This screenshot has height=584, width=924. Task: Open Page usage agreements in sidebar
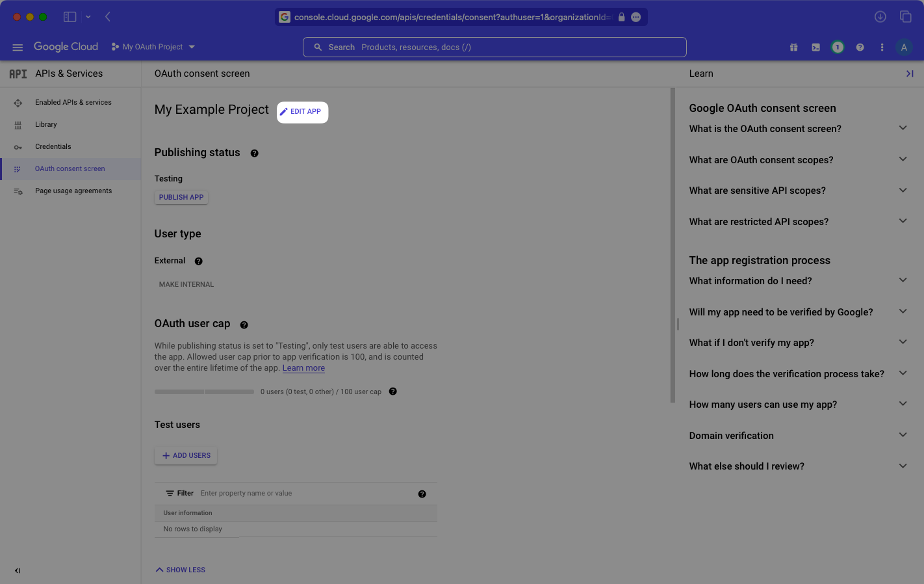73,191
